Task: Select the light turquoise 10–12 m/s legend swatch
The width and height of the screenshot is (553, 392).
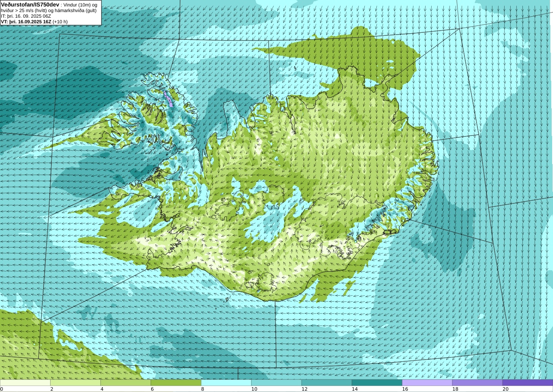Action: (x=276, y=383)
